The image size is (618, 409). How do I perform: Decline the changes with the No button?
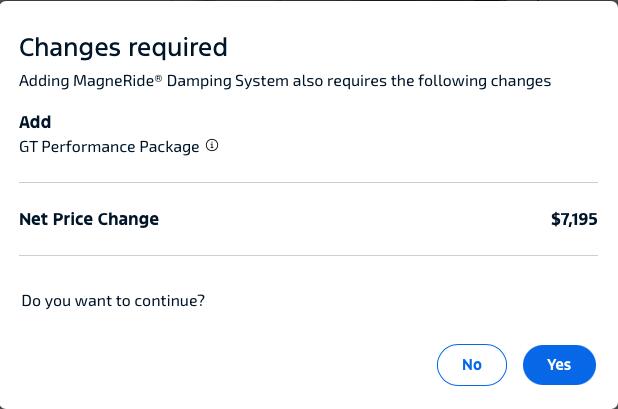[472, 365]
